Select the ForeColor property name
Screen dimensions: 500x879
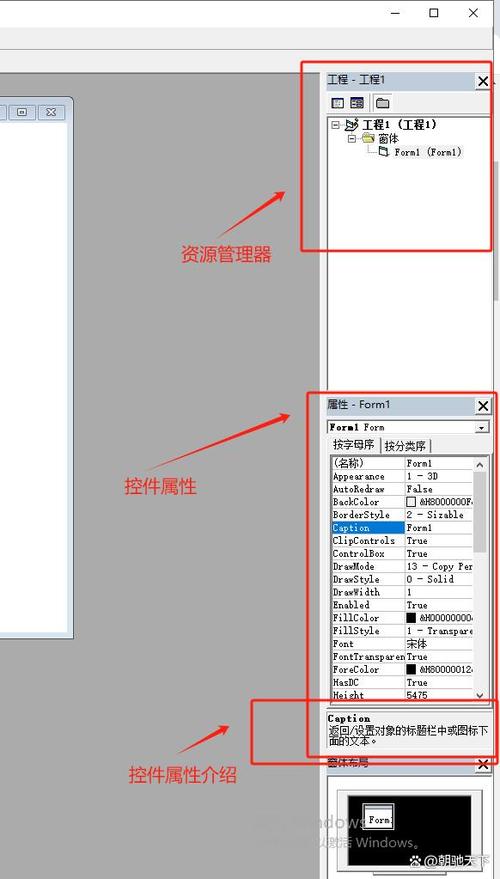click(x=368, y=669)
